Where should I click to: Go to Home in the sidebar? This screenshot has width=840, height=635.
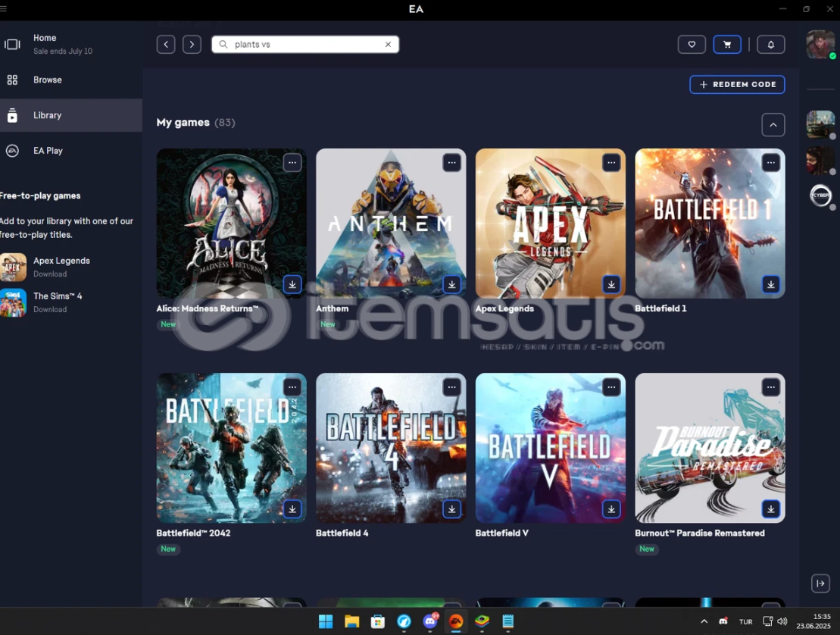pyautogui.click(x=71, y=44)
